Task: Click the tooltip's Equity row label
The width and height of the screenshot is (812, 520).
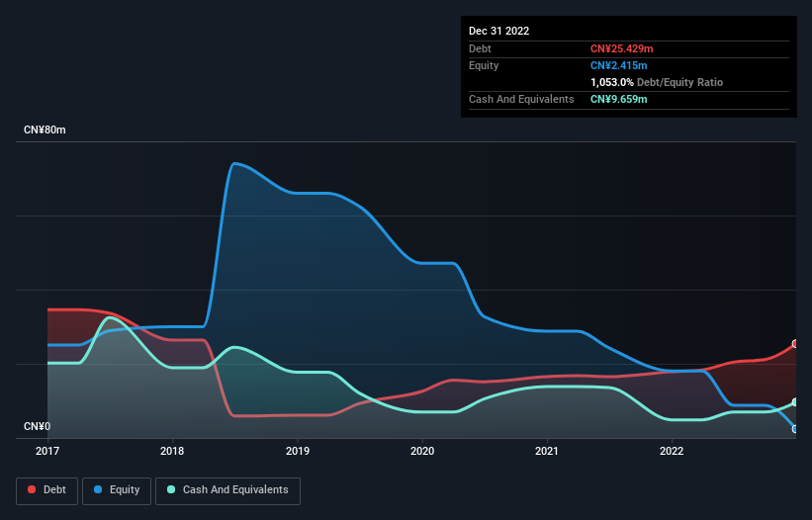Action: pyautogui.click(x=484, y=65)
